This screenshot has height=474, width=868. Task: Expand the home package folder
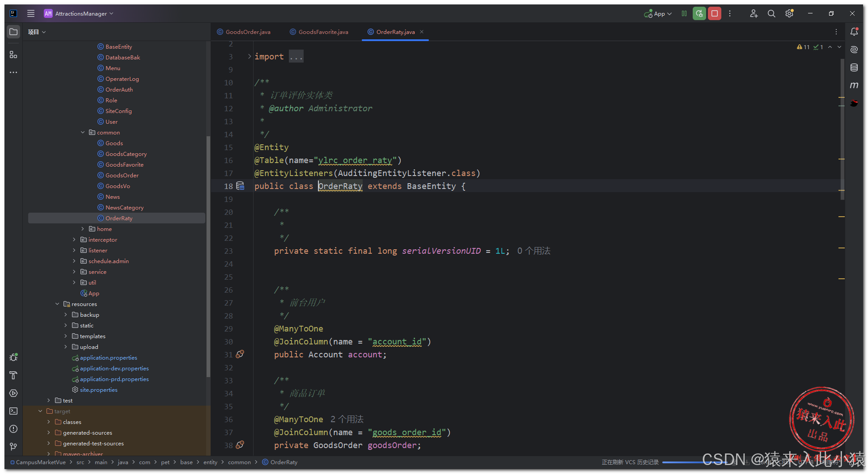[x=83, y=229]
